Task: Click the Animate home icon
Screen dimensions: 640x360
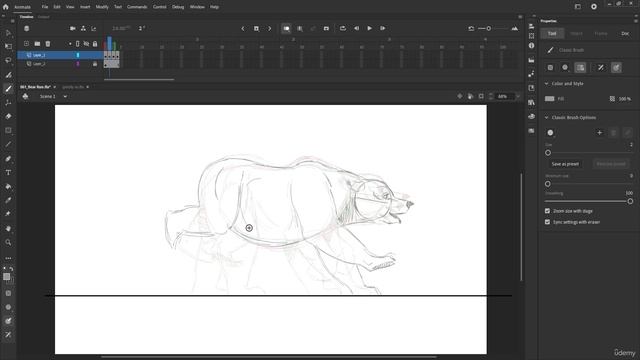Action: (x=5, y=7)
